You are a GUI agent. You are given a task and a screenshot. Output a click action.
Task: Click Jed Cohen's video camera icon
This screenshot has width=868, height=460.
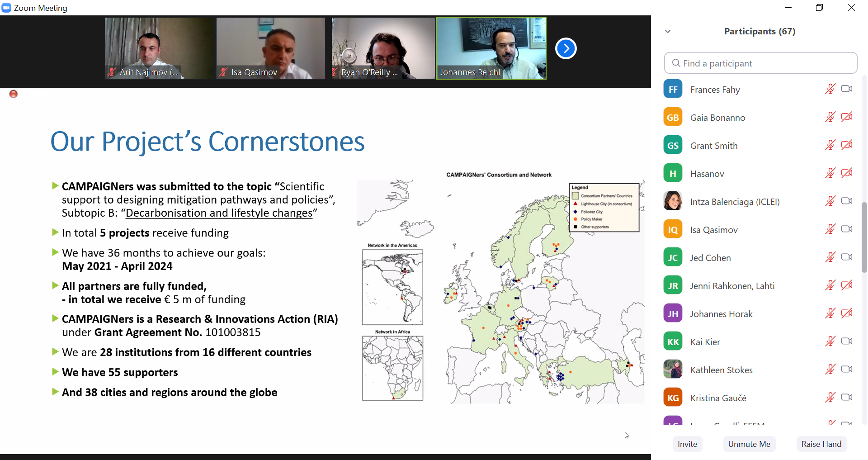pos(847,257)
